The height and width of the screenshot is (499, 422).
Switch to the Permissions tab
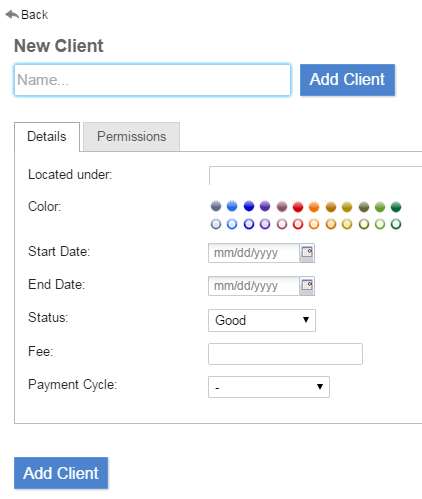[x=131, y=137]
